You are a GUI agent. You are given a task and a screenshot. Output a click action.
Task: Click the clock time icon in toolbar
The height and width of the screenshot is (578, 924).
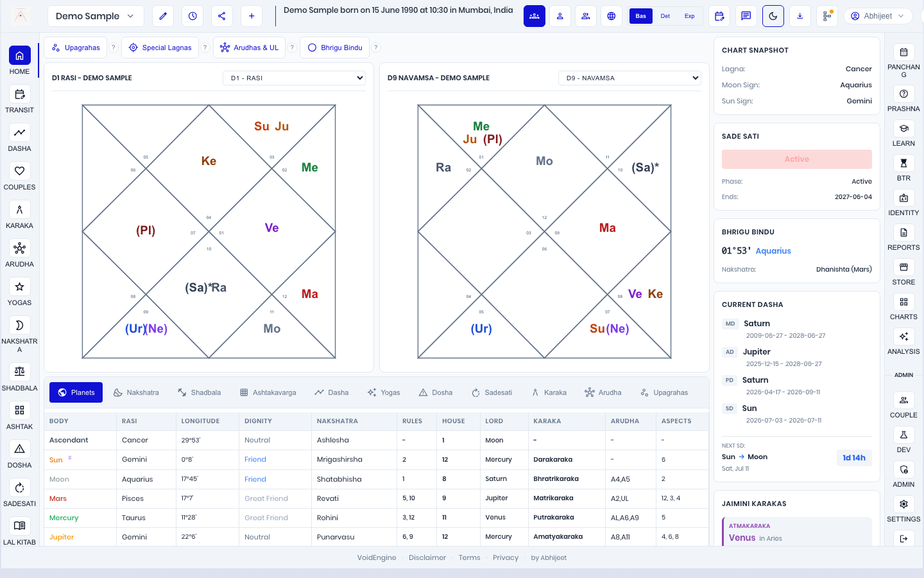[193, 16]
